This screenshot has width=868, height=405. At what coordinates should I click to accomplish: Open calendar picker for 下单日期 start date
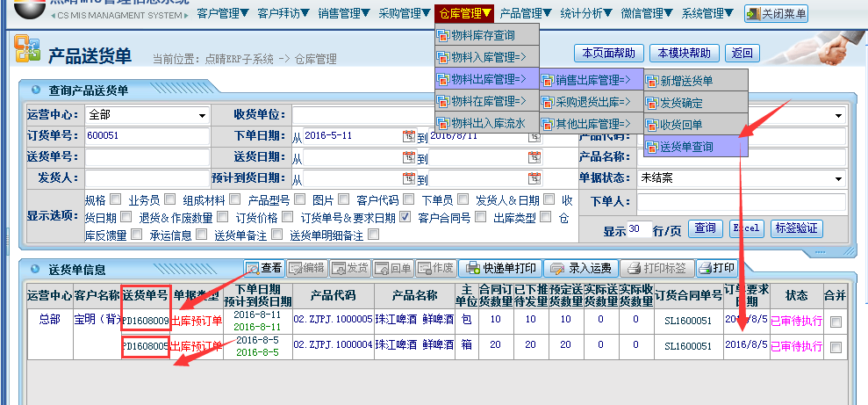pyautogui.click(x=408, y=136)
